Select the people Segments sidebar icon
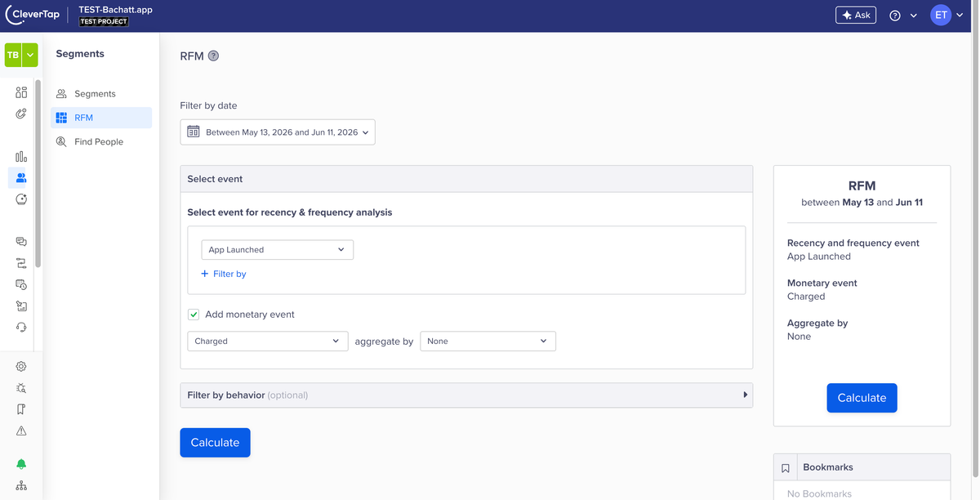980x500 pixels. [21, 177]
